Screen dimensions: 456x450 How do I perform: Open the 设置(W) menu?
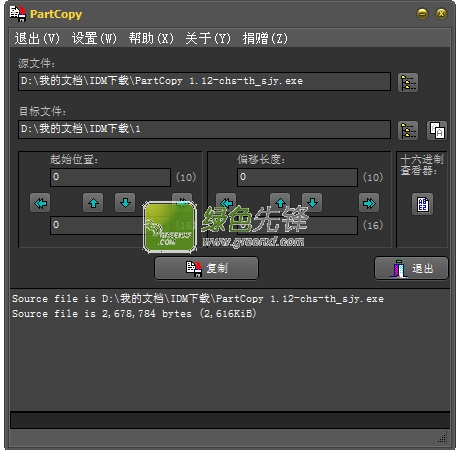[94, 38]
